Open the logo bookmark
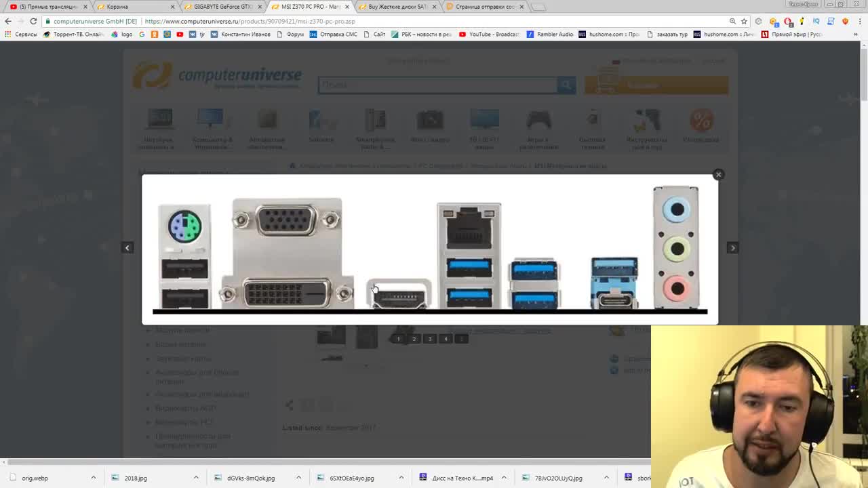Viewport: 868px width, 488px height. 122,34
